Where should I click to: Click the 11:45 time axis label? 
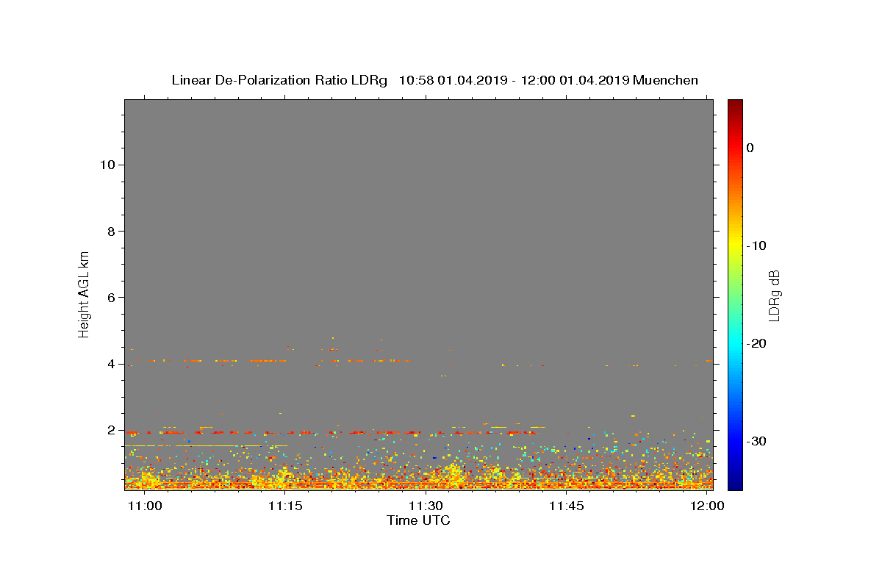(x=567, y=506)
